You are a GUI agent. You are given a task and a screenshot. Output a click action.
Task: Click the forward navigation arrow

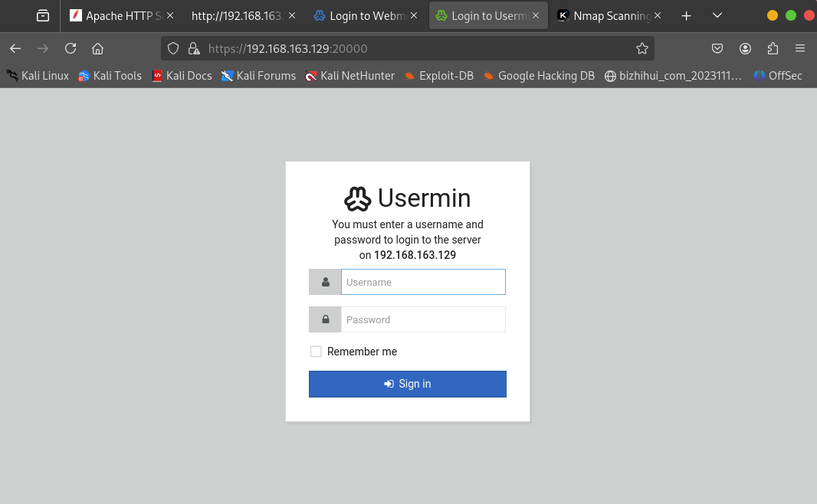click(43, 48)
